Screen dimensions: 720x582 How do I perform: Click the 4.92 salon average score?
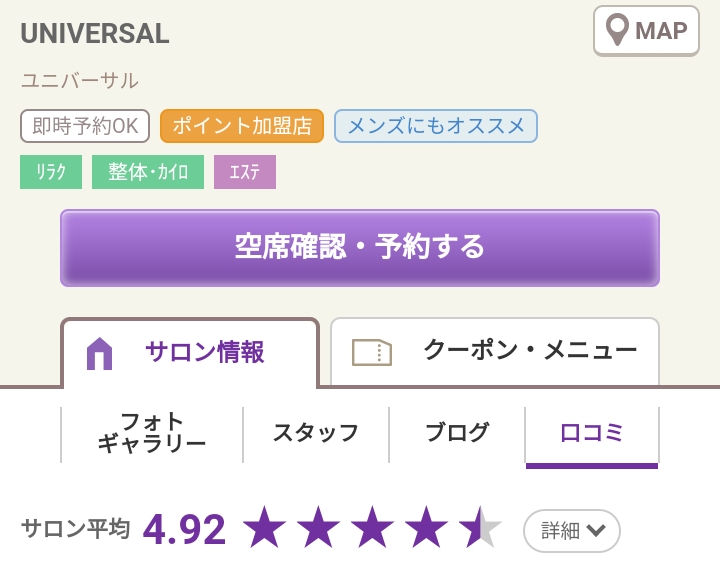point(184,530)
